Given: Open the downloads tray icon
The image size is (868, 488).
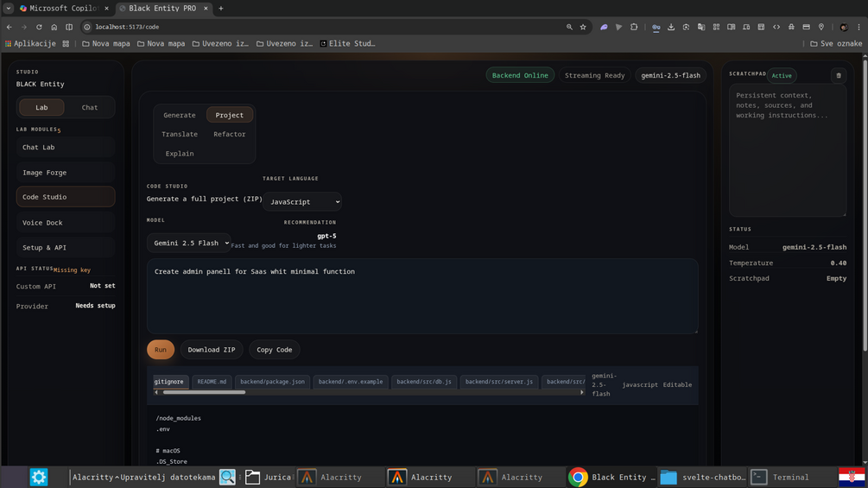Looking at the screenshot, I should (671, 27).
